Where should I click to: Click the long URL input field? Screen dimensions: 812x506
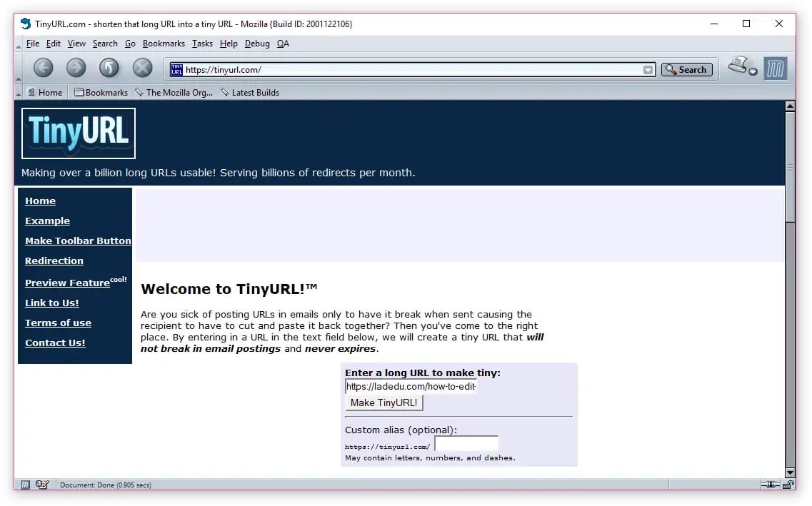411,387
